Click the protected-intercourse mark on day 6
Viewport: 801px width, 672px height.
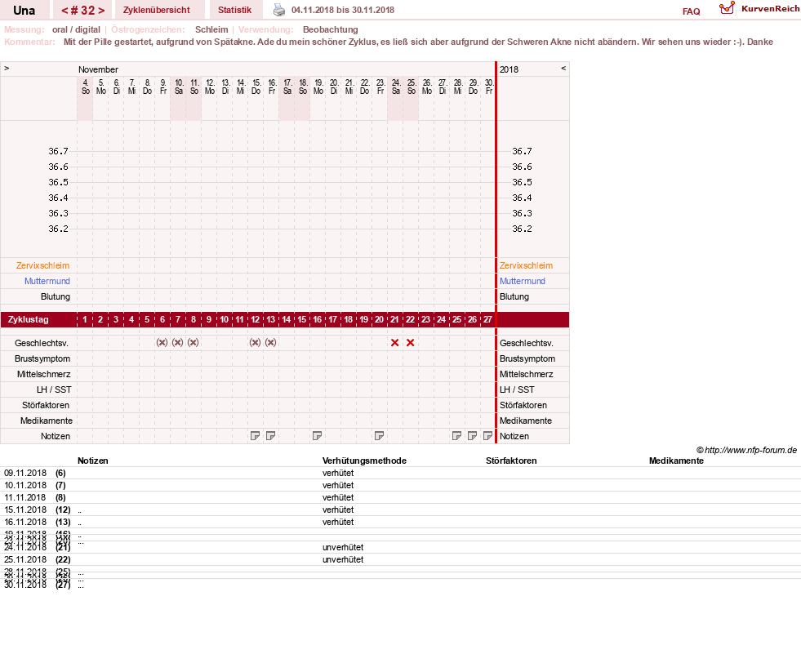coord(162,343)
